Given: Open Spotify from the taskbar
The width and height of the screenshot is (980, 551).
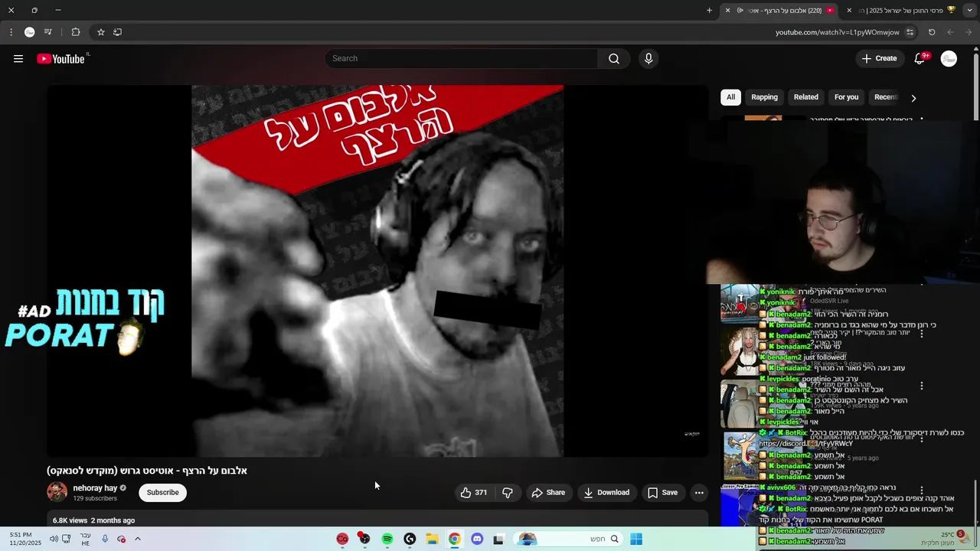Looking at the screenshot, I should (387, 539).
